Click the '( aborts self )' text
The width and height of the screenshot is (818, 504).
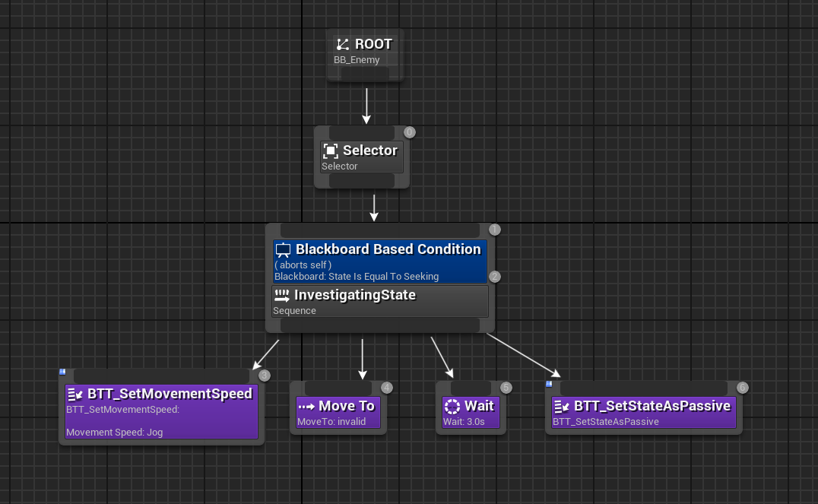[x=303, y=265]
